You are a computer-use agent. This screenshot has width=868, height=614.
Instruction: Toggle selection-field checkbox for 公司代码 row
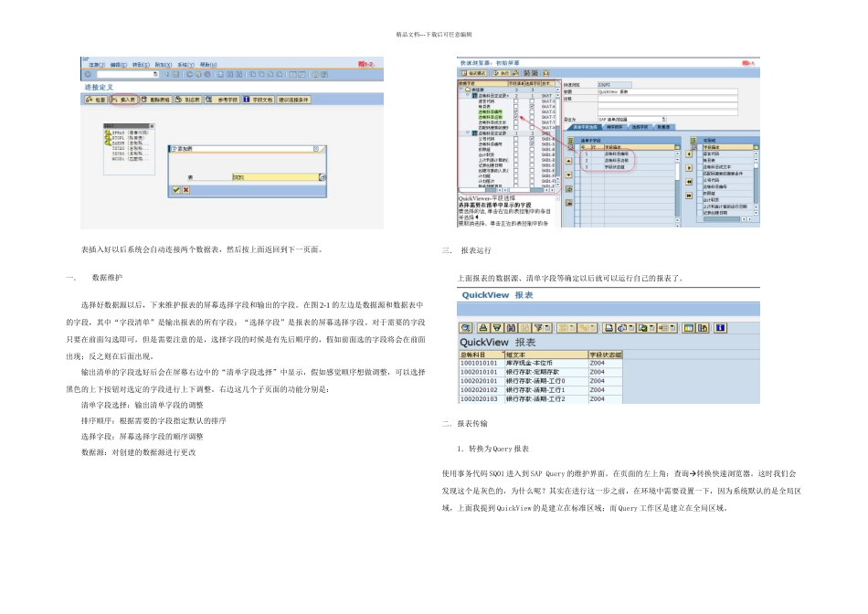click(532, 138)
